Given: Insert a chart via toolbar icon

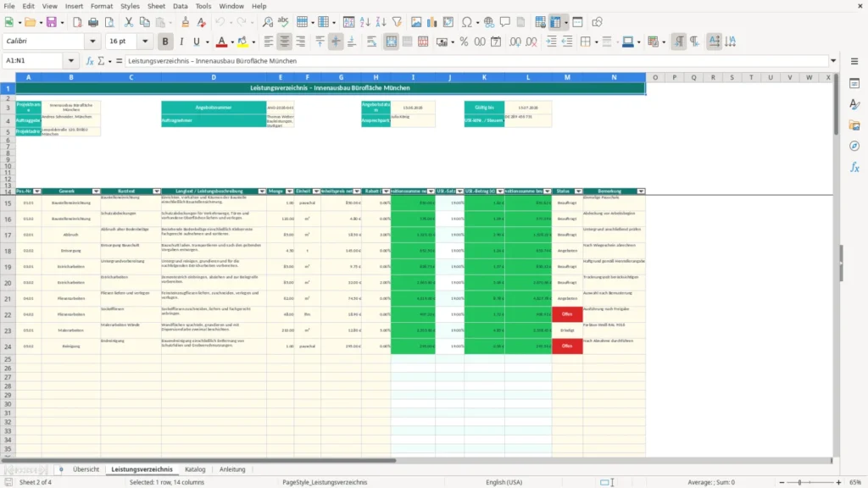Looking at the screenshot, I should 431,22.
